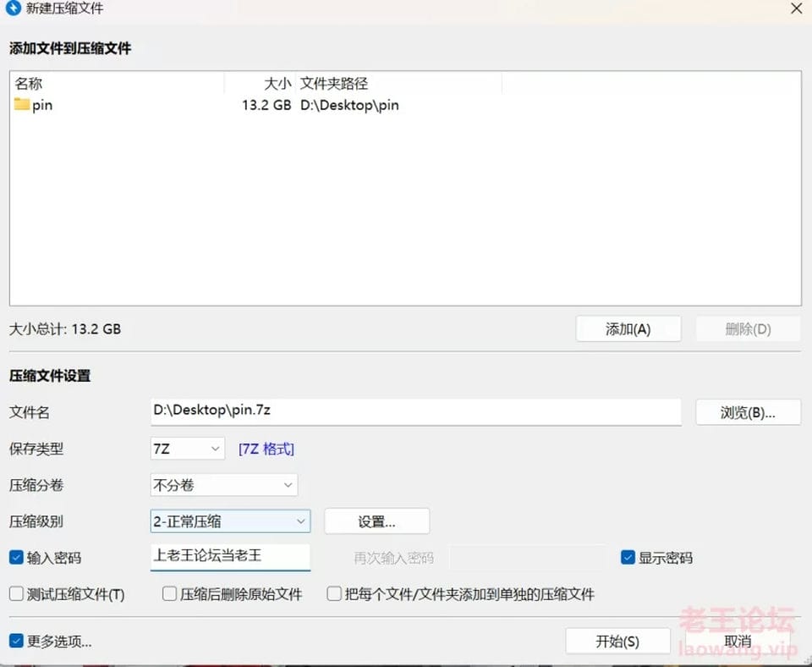
Task: Enable 测试压缩文件(T) checkbox
Action: tap(16, 594)
